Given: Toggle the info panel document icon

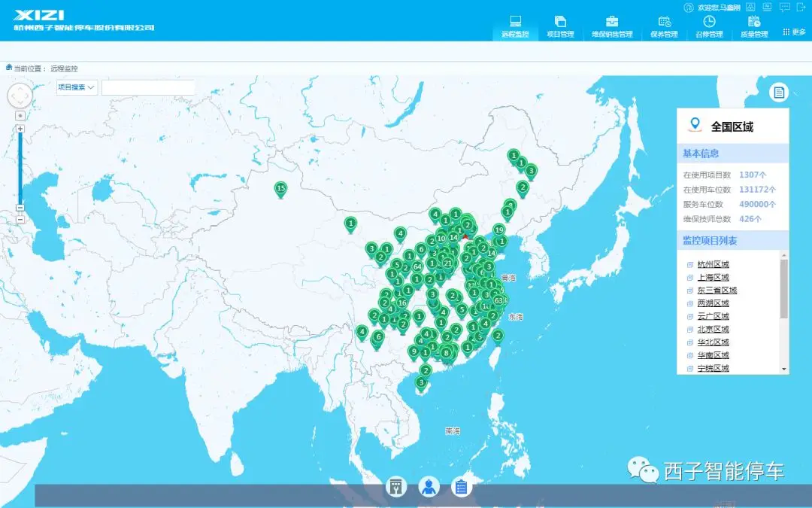Looking at the screenshot, I should pyautogui.click(x=779, y=93).
